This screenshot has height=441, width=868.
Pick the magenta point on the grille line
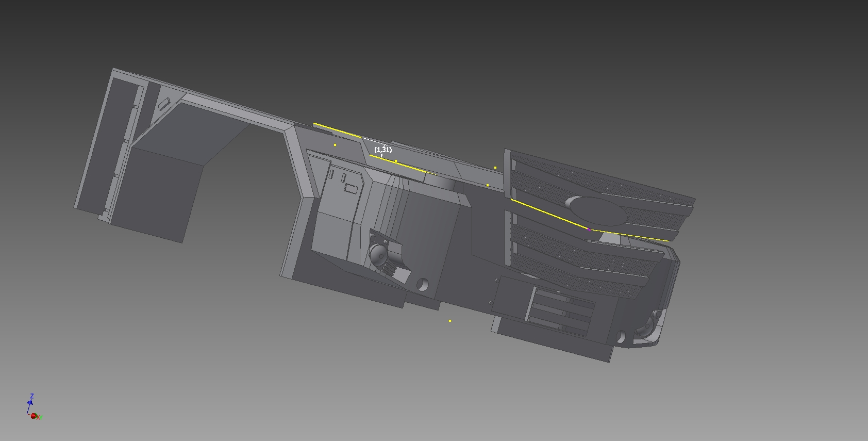pos(589,229)
